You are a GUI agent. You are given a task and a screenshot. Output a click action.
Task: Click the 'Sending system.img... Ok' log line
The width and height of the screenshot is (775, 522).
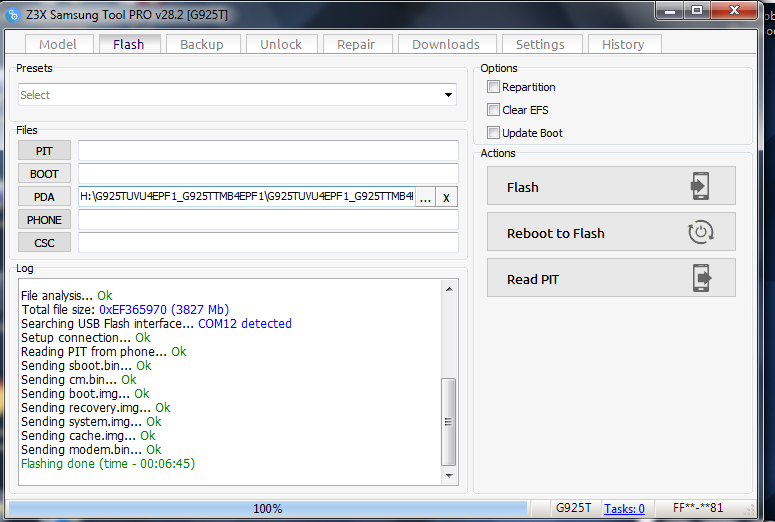point(91,422)
